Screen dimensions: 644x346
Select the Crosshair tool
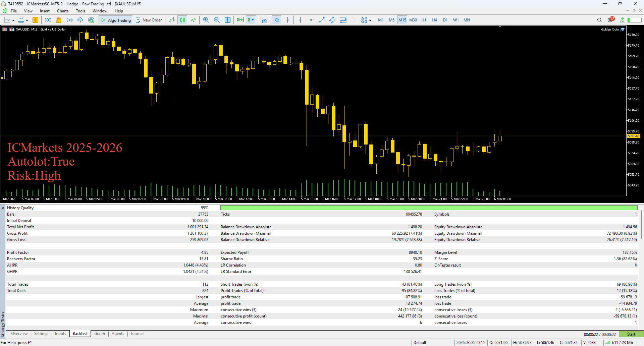pos(288,20)
